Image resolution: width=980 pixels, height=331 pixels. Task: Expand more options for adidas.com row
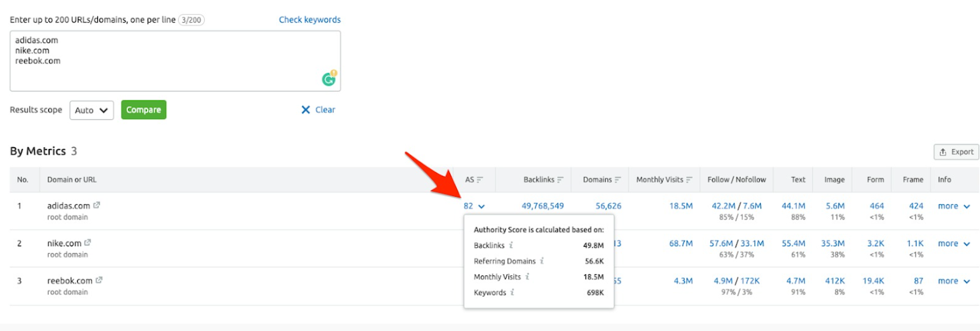pos(954,207)
